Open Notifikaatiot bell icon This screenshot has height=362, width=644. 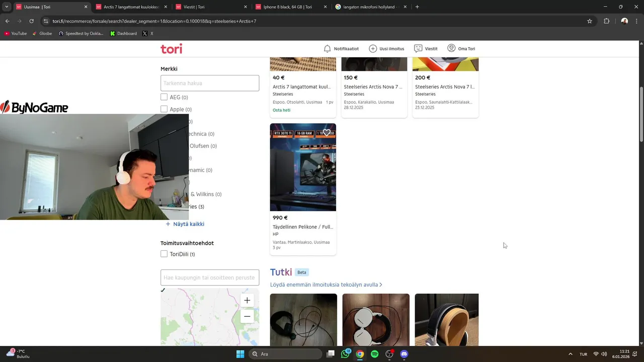pos(327,49)
